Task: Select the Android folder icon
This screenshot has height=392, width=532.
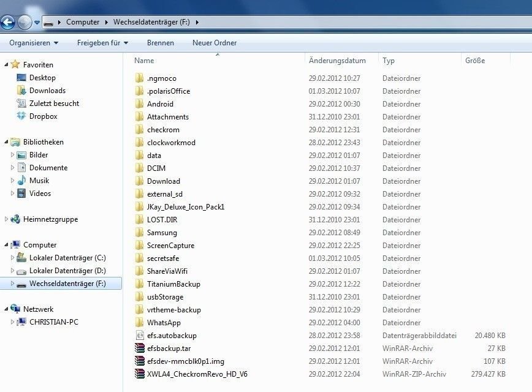Action: [x=139, y=104]
